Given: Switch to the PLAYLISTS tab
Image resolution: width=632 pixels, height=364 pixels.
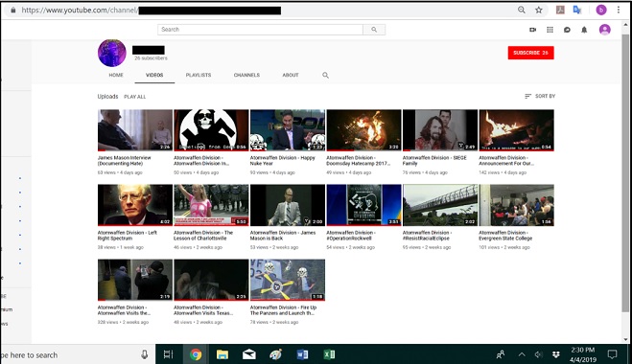Looking at the screenshot, I should point(199,76).
